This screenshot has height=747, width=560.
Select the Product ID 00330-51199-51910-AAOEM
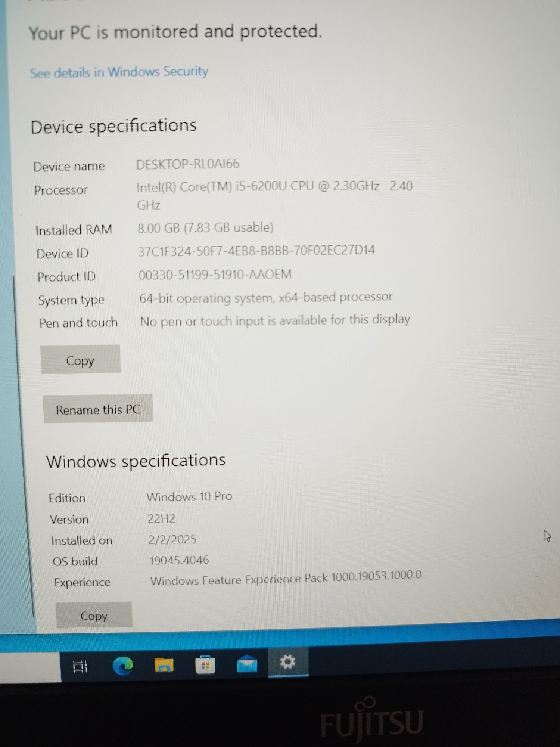pos(215,275)
